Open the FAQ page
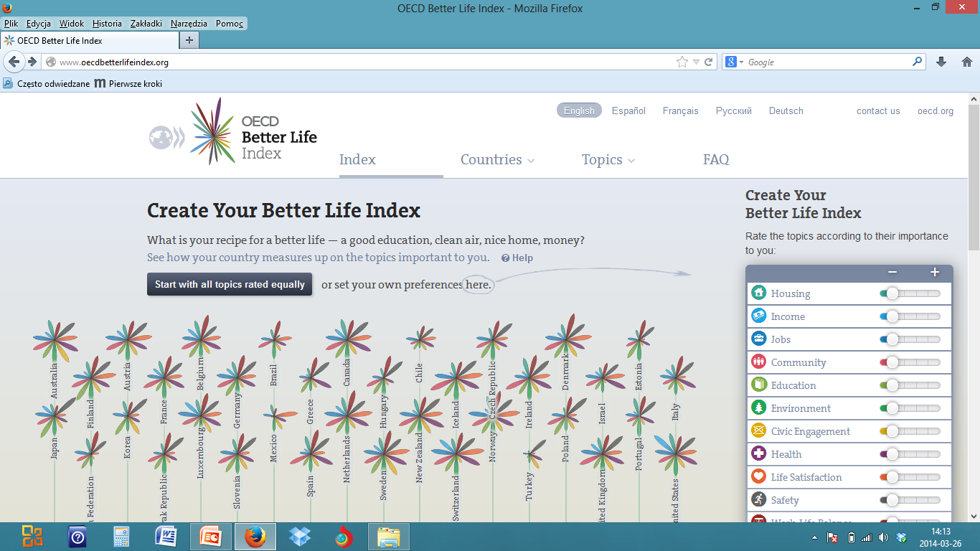 716,159
